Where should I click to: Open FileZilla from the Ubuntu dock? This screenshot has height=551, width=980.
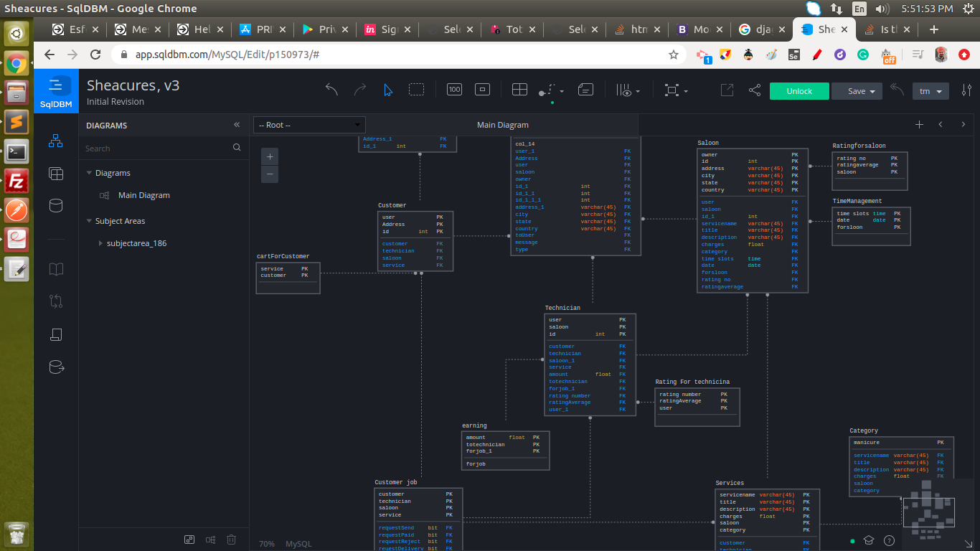(16, 181)
